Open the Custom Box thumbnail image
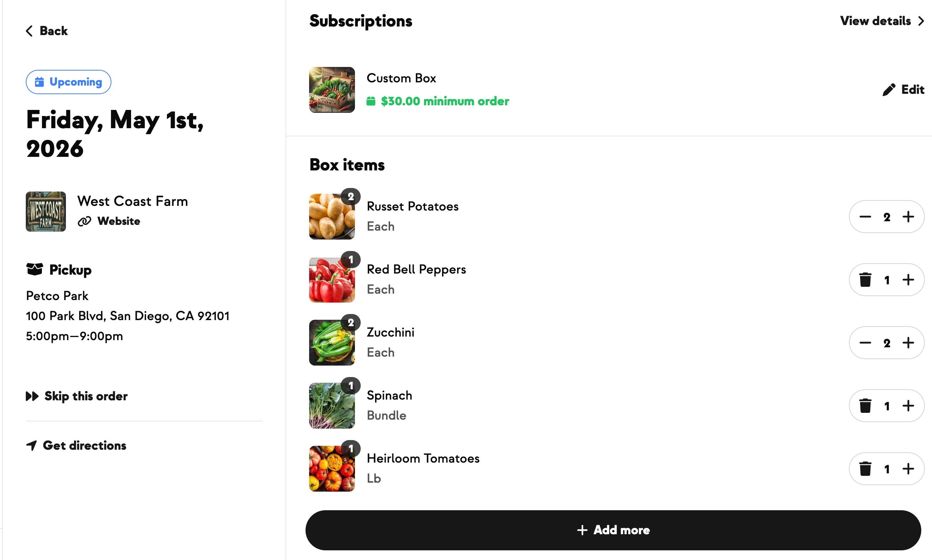 coord(332,90)
